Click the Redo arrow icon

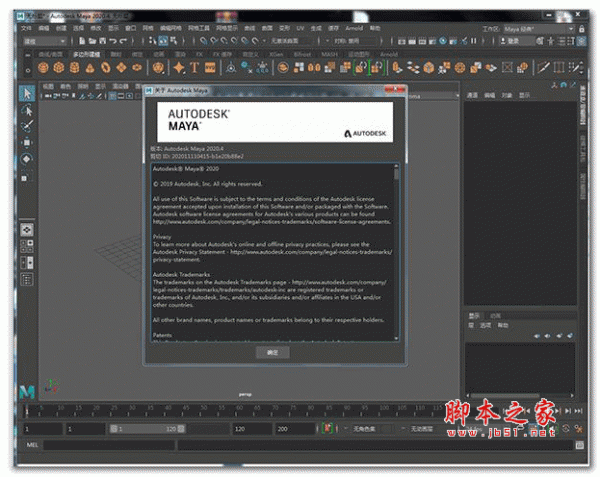click(123, 41)
